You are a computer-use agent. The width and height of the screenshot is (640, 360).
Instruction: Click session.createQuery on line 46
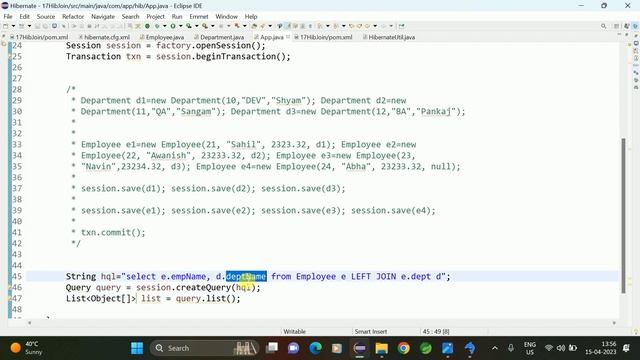click(184, 287)
